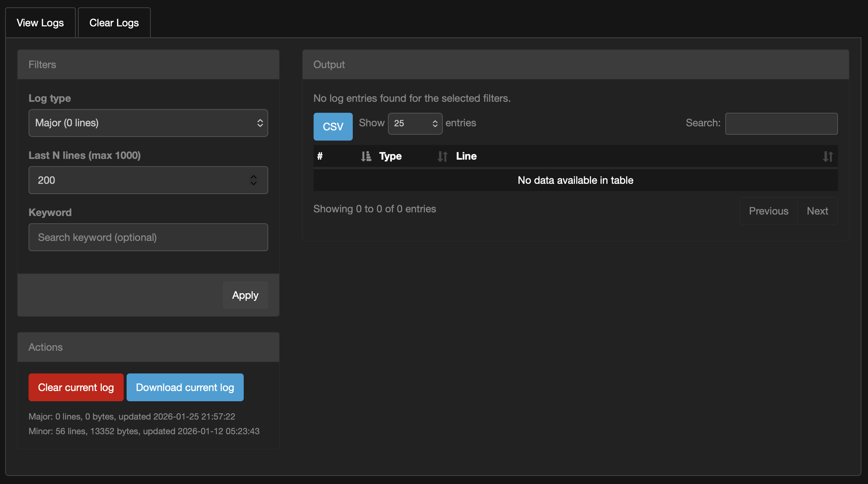The image size is (868, 484).
Task: Focus the Keyword search input
Action: 148,237
